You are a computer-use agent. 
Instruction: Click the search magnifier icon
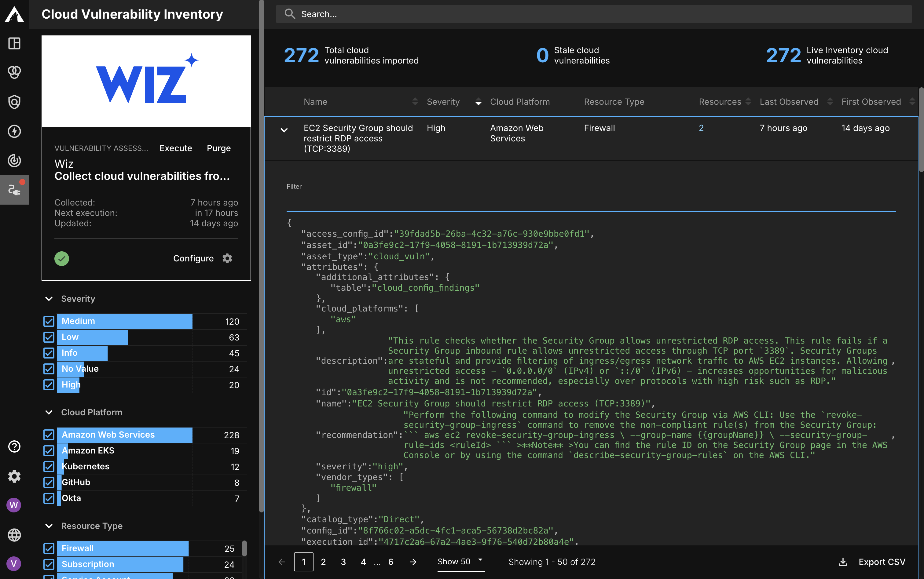point(290,14)
